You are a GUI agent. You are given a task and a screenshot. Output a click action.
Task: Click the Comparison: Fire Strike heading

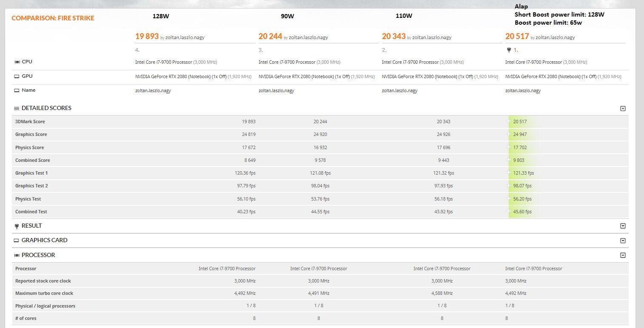click(x=53, y=18)
